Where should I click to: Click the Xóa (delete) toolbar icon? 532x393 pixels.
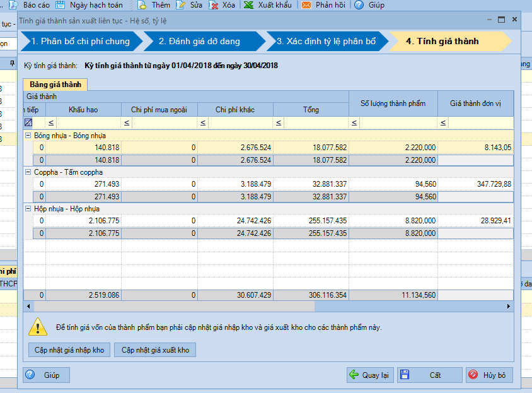coord(214,4)
